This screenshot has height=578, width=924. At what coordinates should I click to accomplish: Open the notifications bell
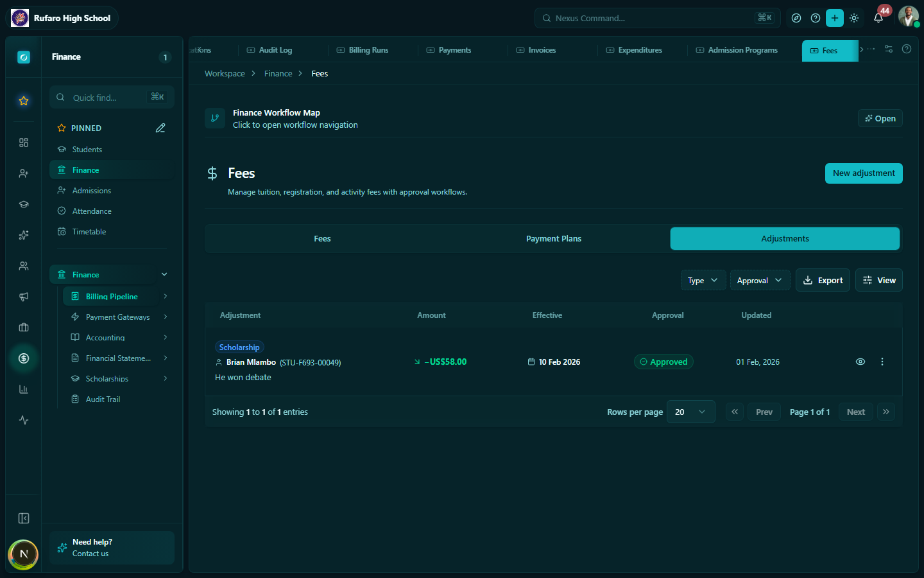coord(878,18)
